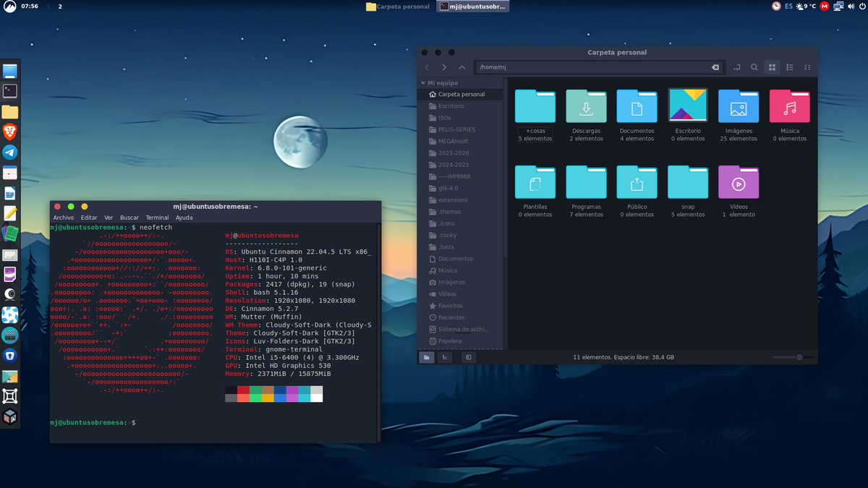Open the extensions sidebar bookmark
The width and height of the screenshot is (868, 488).
pos(461,200)
